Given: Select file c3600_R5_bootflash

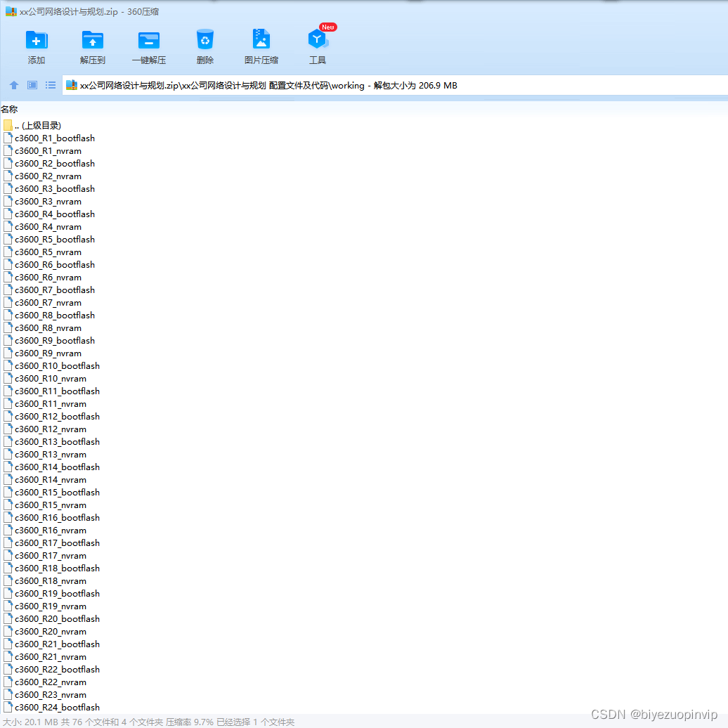Looking at the screenshot, I should (49, 240).
